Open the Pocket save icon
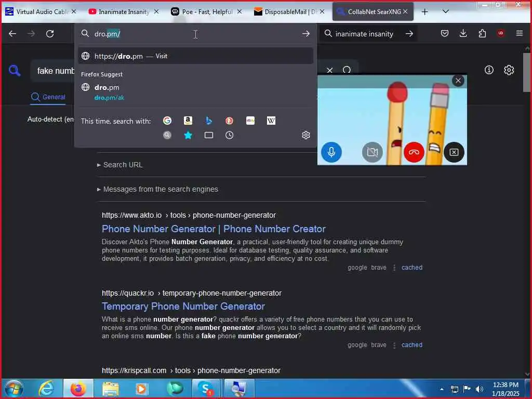Image resolution: width=532 pixels, height=399 pixels. coord(445,33)
